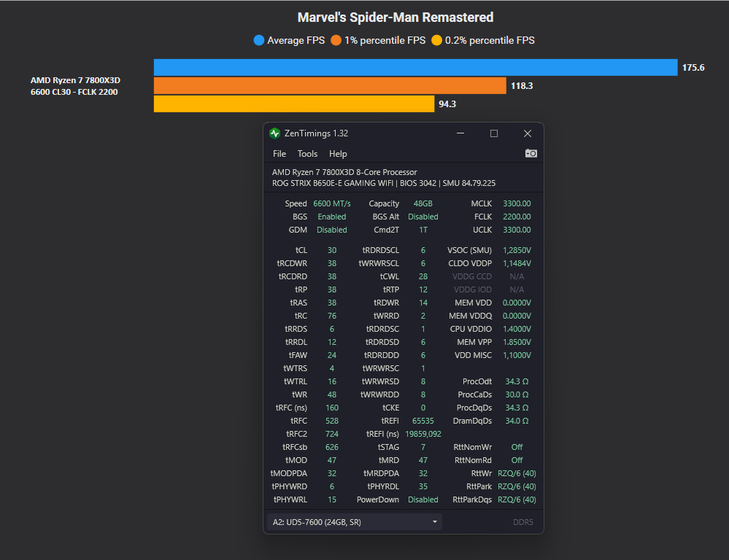Toggle 0.2% percentile FPS legend entry

pos(483,40)
